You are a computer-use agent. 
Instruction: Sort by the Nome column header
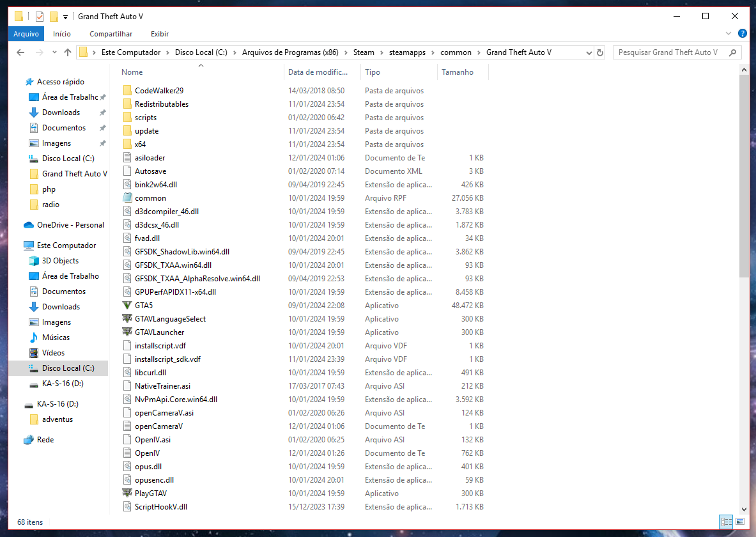(x=132, y=72)
